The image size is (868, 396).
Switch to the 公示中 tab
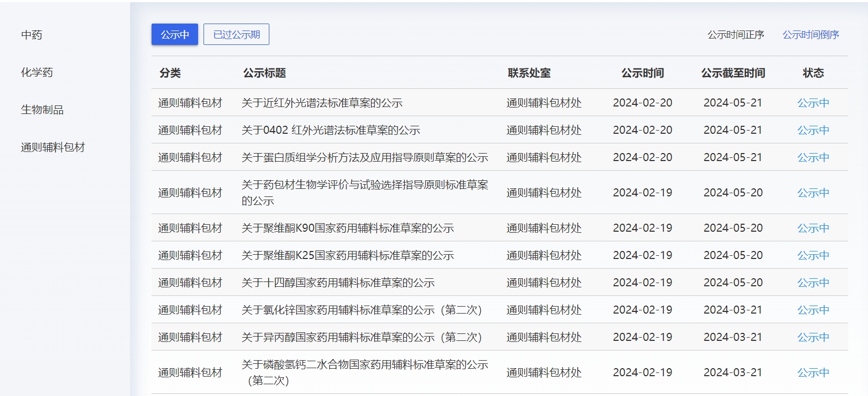coord(175,35)
